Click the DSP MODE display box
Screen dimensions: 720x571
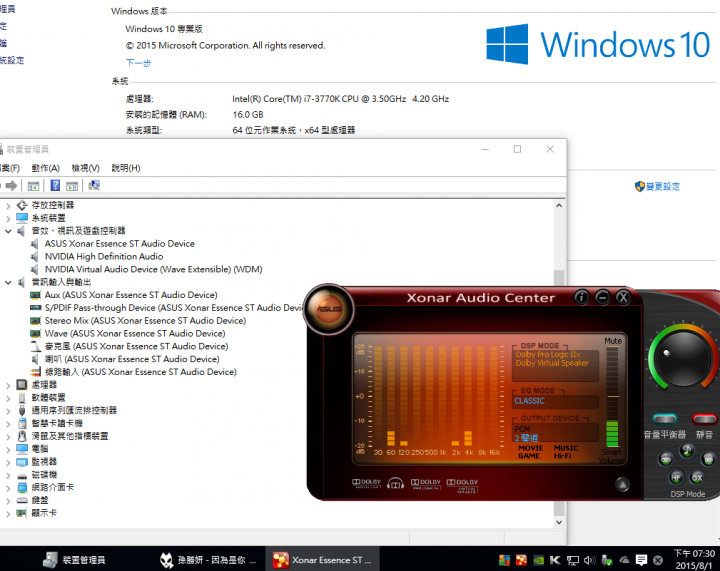coord(556,365)
